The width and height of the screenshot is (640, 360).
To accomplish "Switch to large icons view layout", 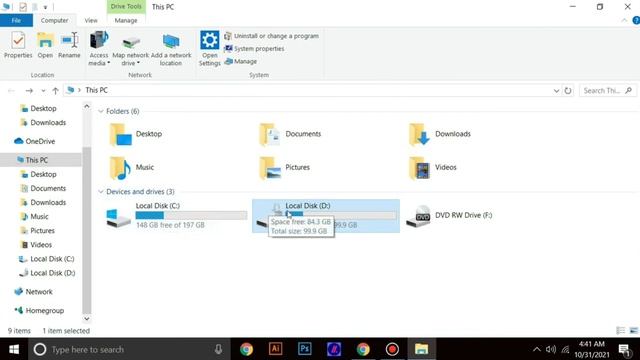I will point(633,331).
